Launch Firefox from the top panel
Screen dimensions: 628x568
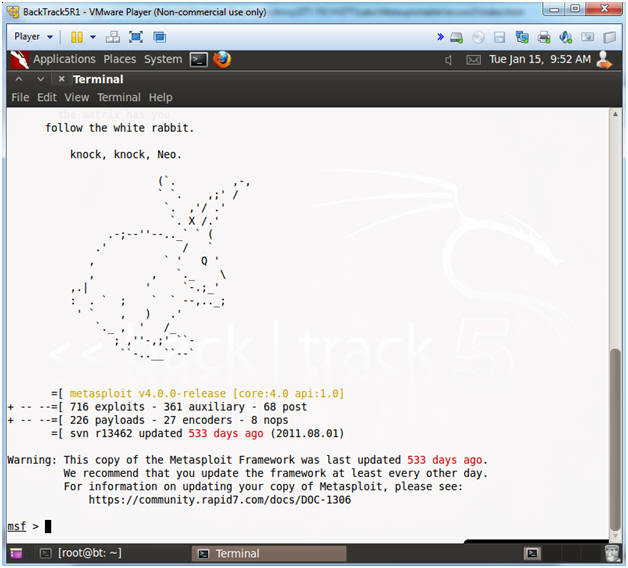coord(222,59)
